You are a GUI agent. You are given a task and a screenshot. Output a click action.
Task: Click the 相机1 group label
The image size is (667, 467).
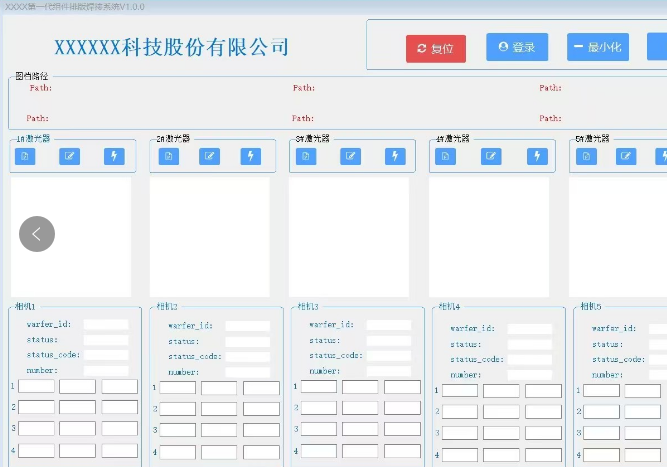pyautogui.click(x=25, y=306)
